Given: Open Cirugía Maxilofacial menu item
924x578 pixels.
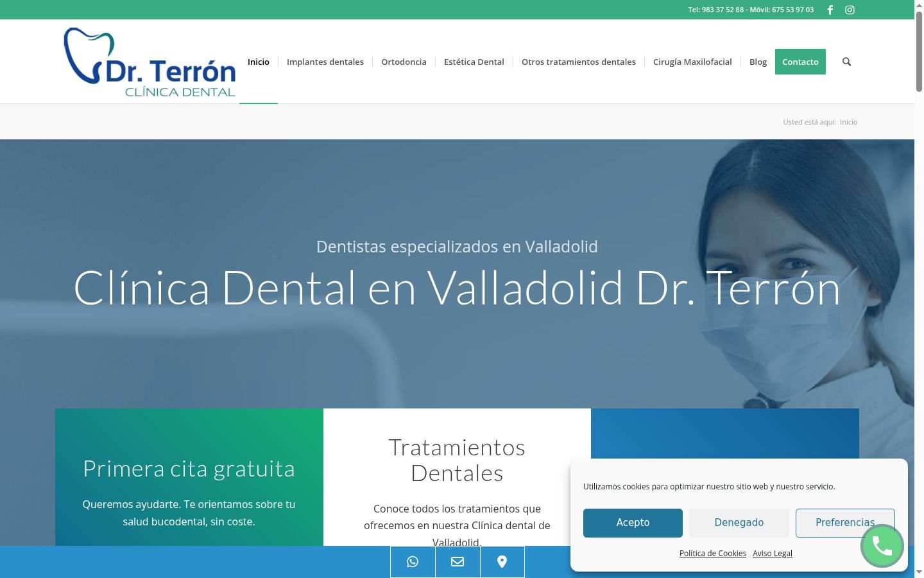Looking at the screenshot, I should click(x=692, y=62).
